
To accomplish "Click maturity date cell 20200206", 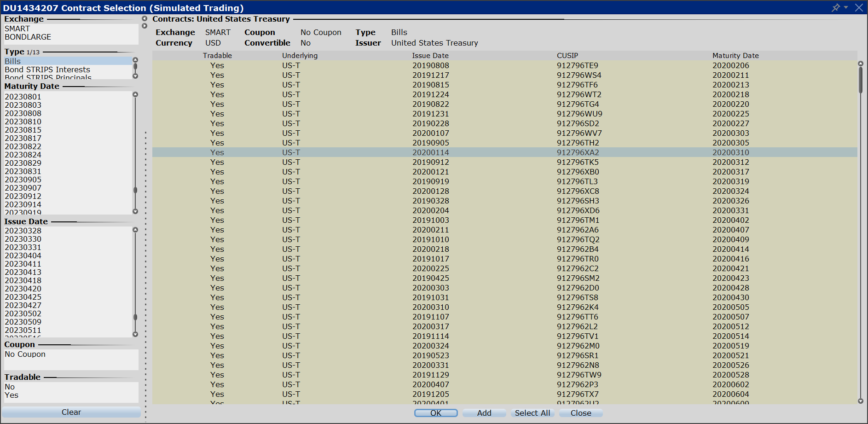I will click(731, 65).
